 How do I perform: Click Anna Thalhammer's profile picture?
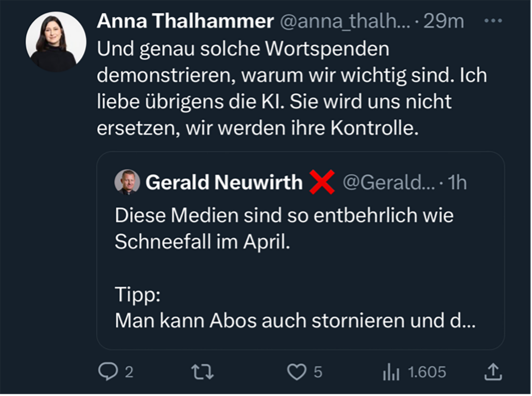click(56, 42)
